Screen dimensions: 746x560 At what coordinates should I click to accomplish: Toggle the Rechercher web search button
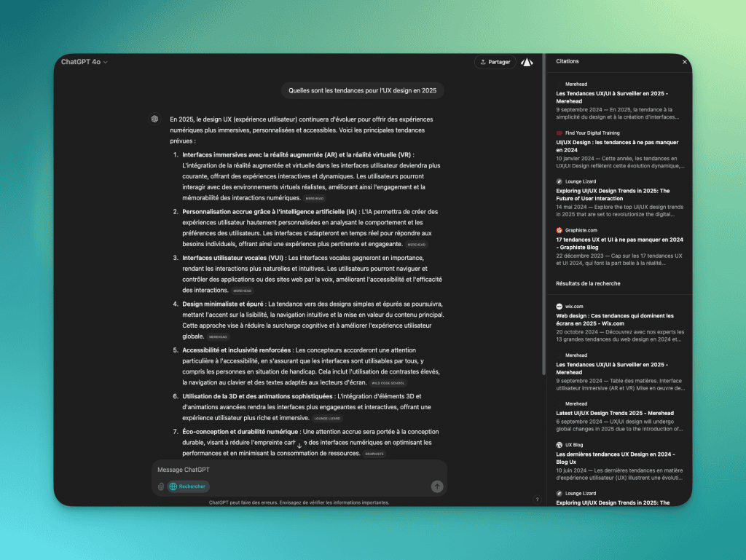(x=188, y=486)
